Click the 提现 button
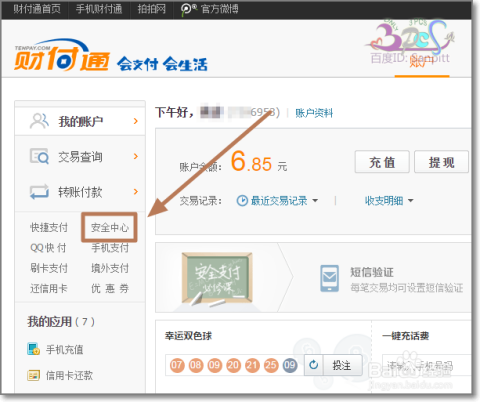 click(441, 162)
